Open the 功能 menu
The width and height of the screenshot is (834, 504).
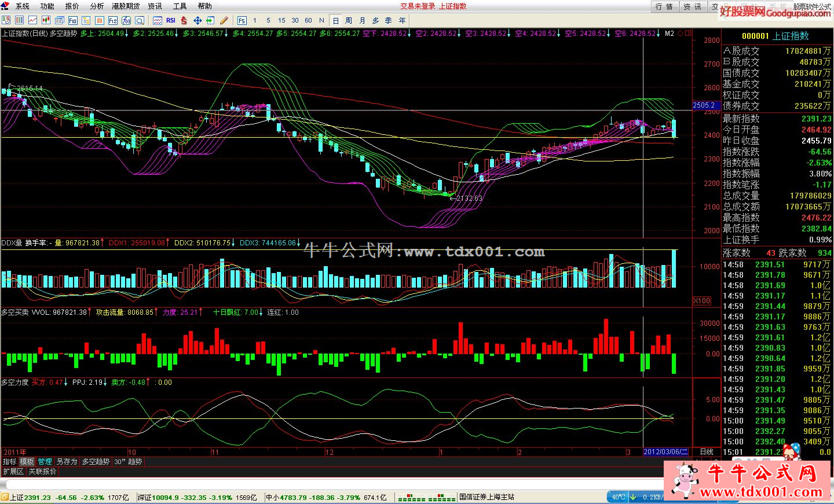pos(47,6)
